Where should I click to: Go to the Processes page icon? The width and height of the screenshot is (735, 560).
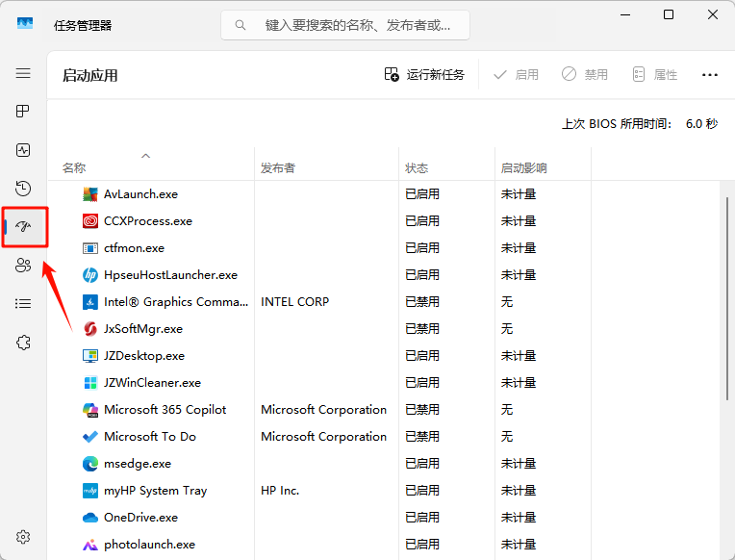pos(23,112)
